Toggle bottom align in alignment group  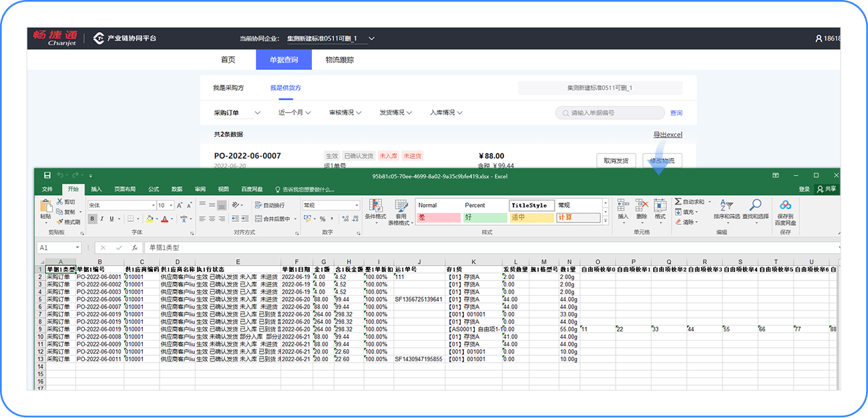(221, 206)
